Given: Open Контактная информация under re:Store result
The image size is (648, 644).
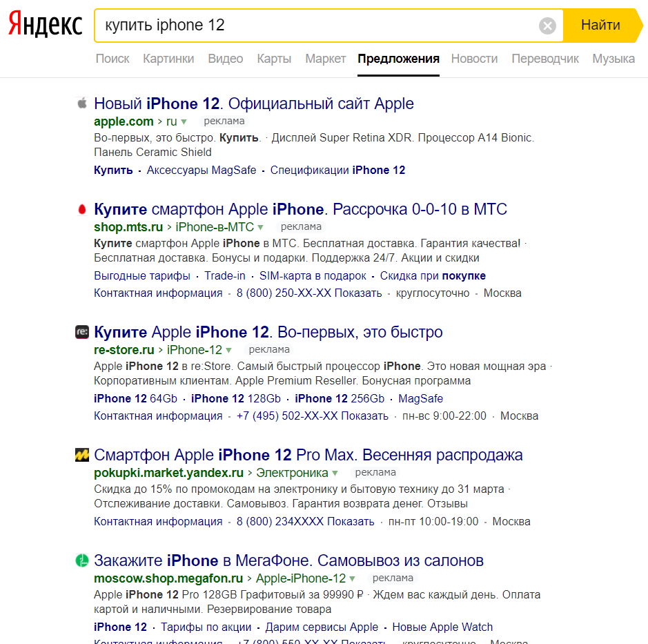Looking at the screenshot, I should pos(158,416).
